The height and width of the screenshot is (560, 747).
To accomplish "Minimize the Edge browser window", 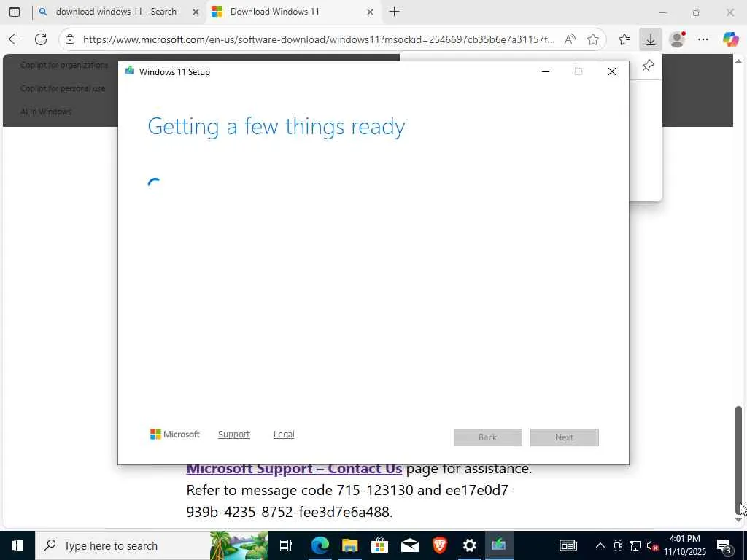I will [x=663, y=12].
